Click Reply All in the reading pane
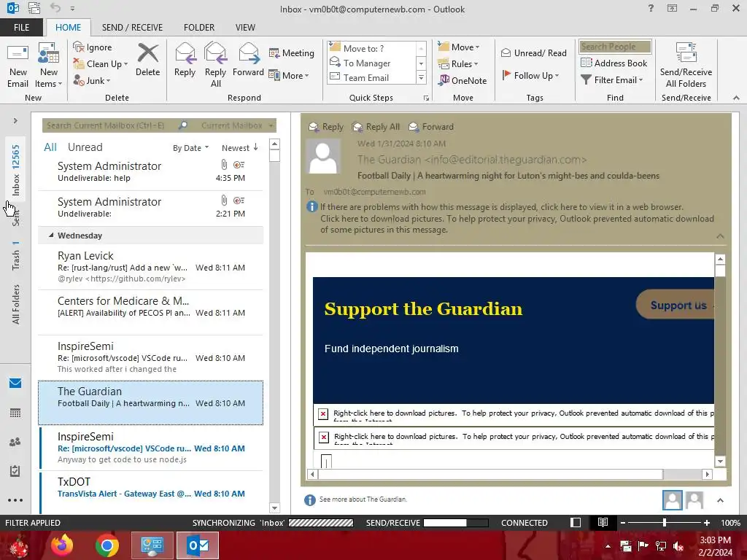Screen dimensions: 747x560 [x=376, y=127]
